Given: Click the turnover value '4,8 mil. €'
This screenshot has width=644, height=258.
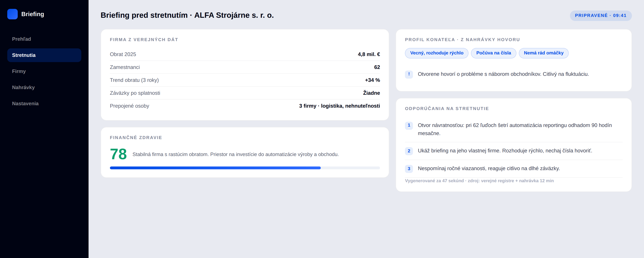Looking at the screenshot, I should pos(369,54).
